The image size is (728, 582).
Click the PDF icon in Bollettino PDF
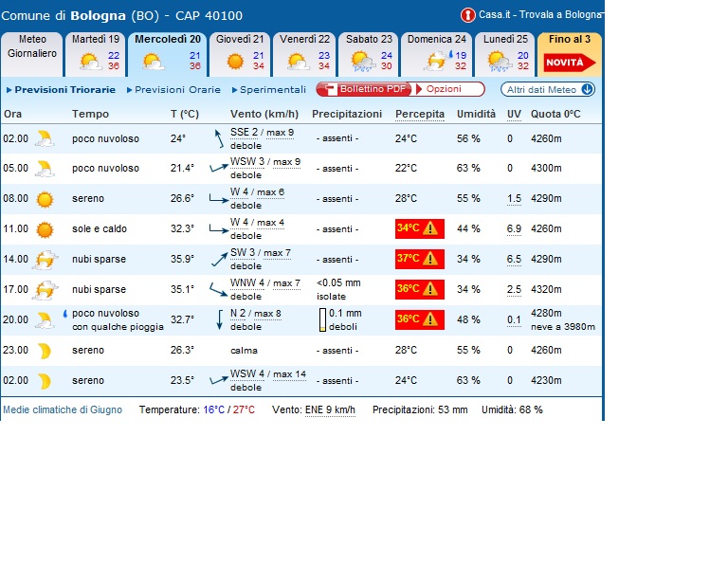coord(327,89)
